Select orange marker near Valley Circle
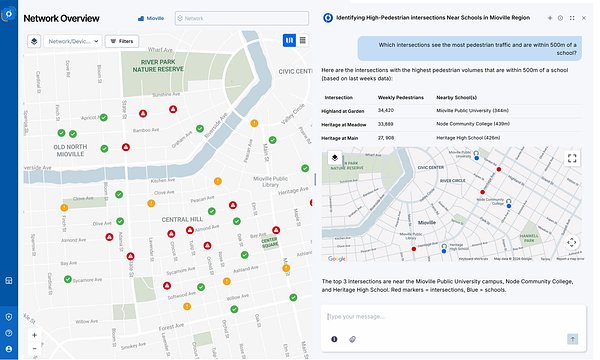 click(x=254, y=123)
